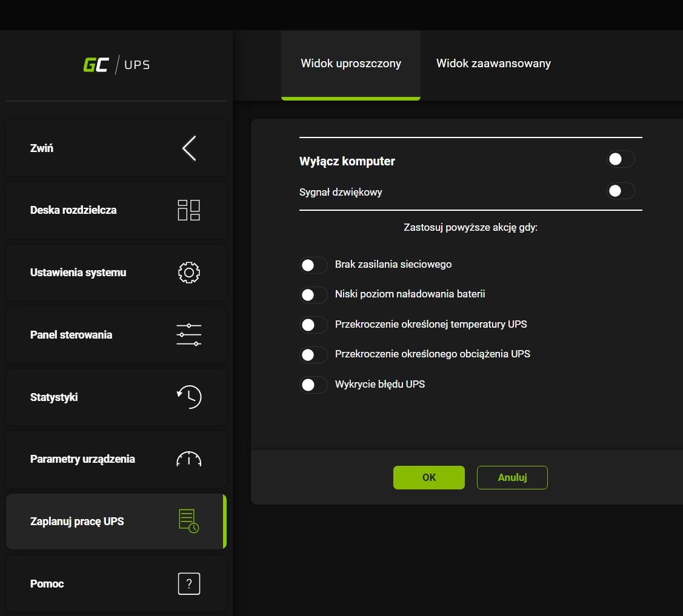Click the green schedule list-clock icon
This screenshot has height=616, width=683.
point(188,521)
